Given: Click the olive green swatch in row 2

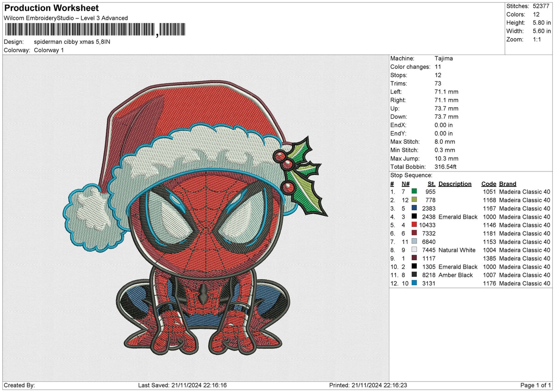Looking at the screenshot, I should coord(414,200).
